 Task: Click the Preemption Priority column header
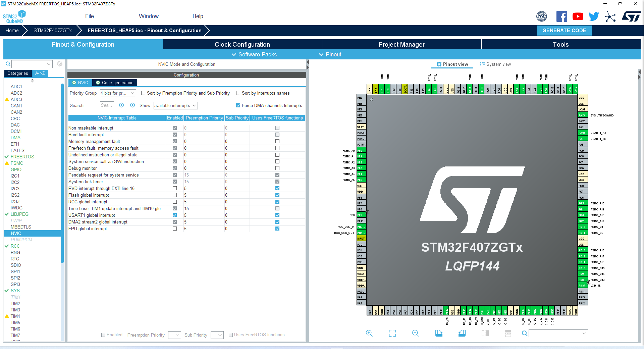204,118
